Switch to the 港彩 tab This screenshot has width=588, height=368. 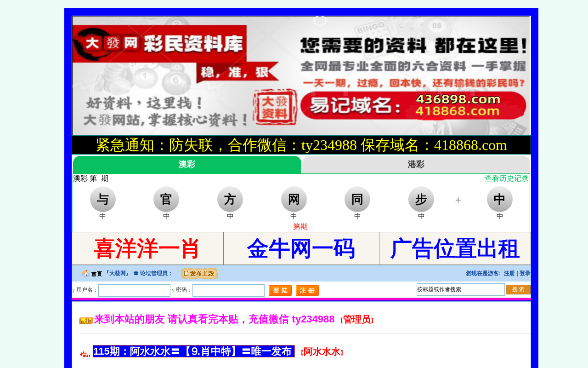coord(416,165)
